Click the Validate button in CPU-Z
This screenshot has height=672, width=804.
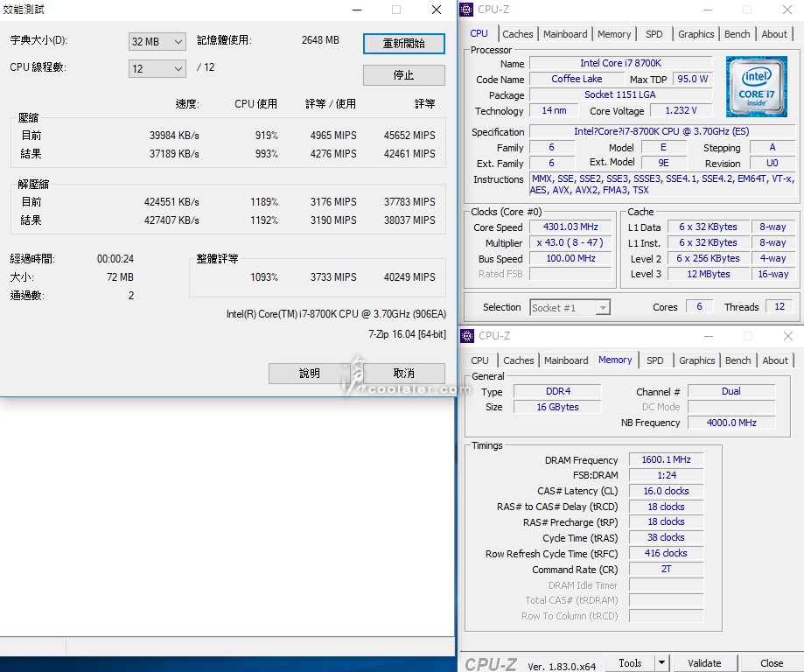pyautogui.click(x=704, y=662)
